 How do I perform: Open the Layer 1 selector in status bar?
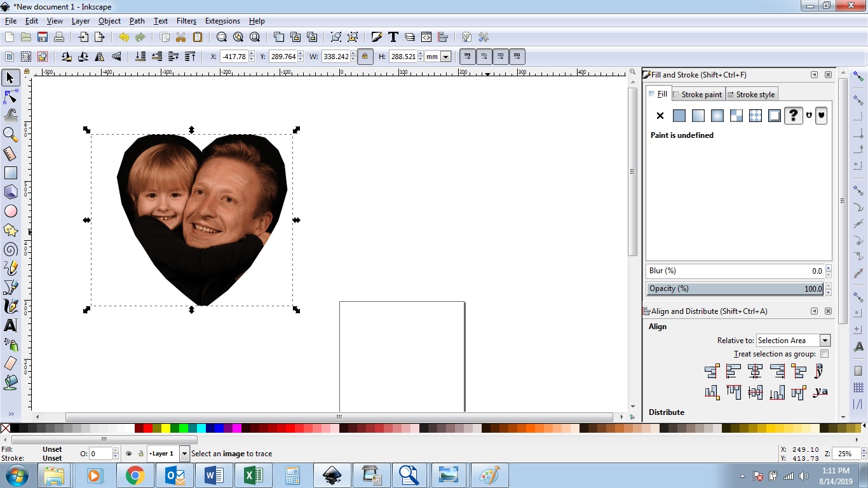pyautogui.click(x=168, y=454)
